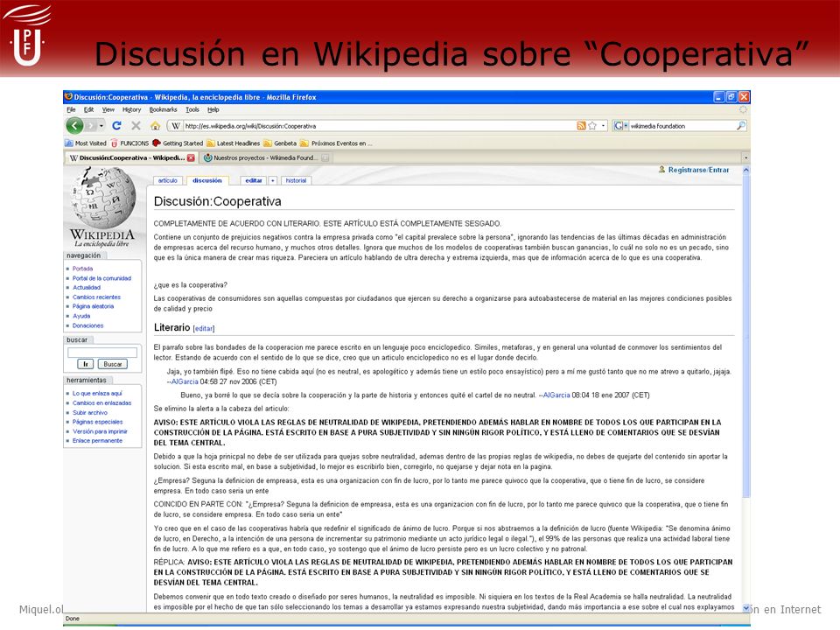This screenshot has width=840, height=630.
Task: Click the search magnifier icon
Action: (741, 126)
